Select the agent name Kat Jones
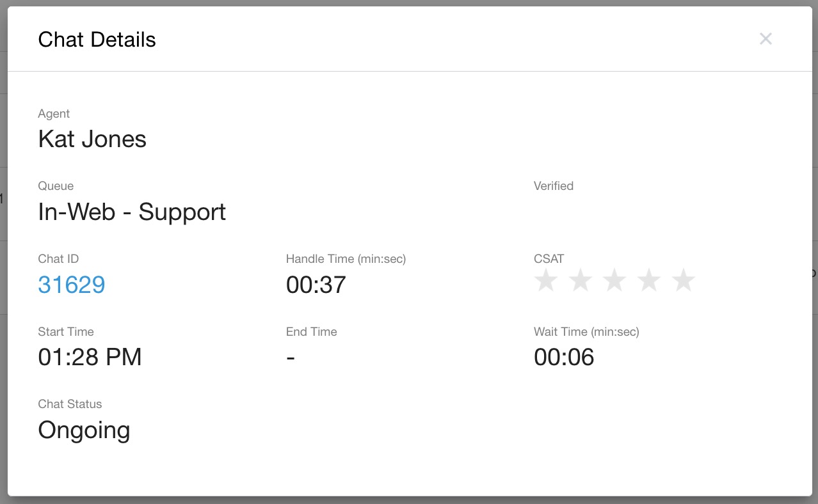The image size is (818, 504). click(92, 139)
